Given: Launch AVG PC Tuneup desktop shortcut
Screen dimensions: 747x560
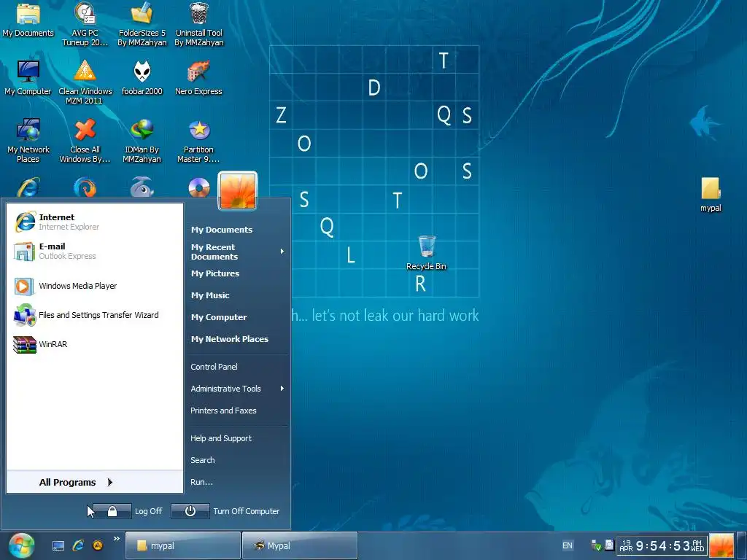Looking at the screenshot, I should pos(85,24).
